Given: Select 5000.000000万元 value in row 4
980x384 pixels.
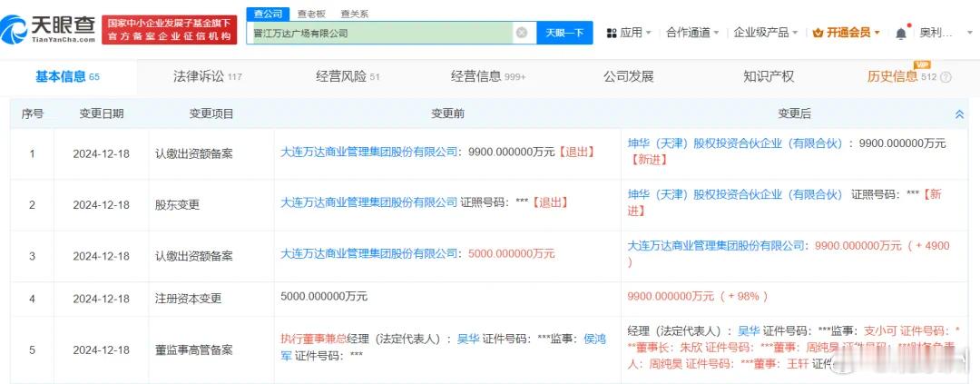Looking at the screenshot, I should (x=324, y=297).
